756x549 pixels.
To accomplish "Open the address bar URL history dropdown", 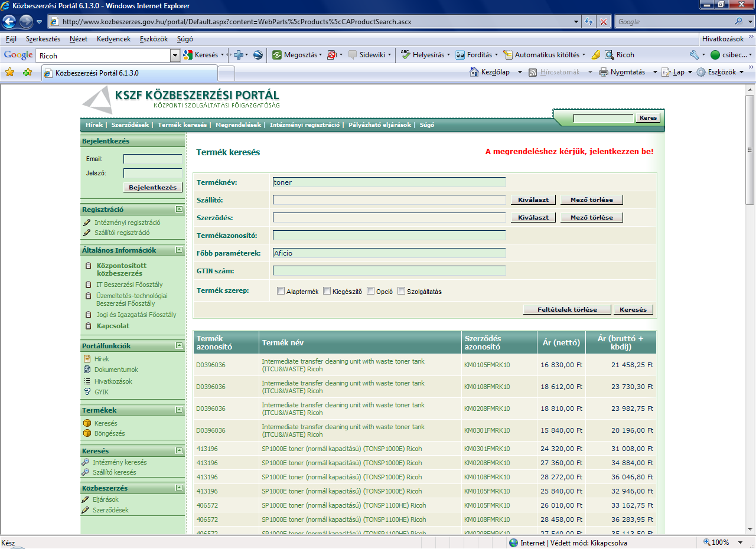I will [x=577, y=22].
